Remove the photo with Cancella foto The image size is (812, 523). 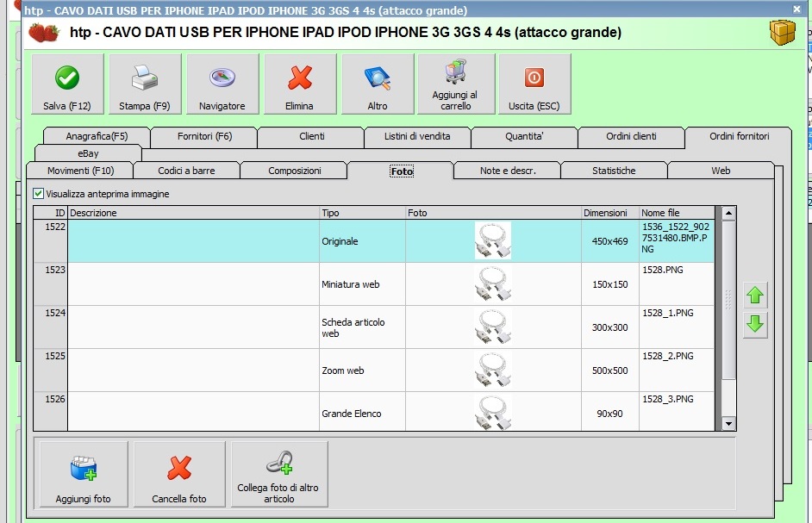click(179, 475)
